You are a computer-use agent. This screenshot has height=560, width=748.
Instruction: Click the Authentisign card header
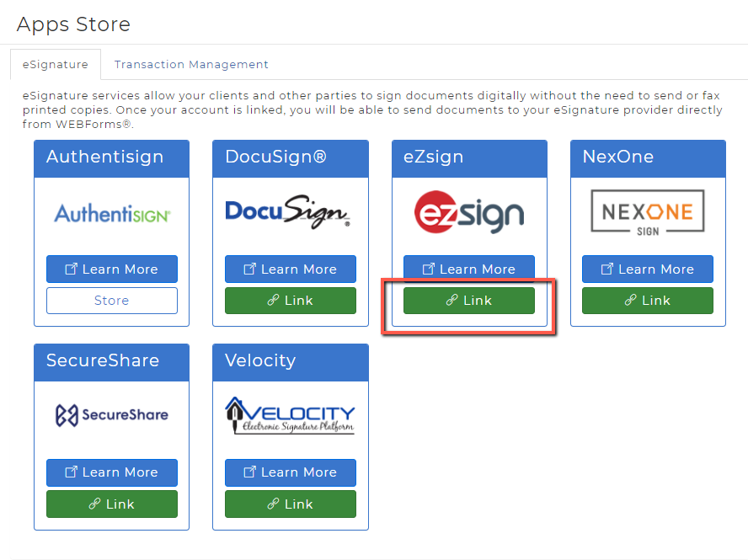tap(112, 159)
